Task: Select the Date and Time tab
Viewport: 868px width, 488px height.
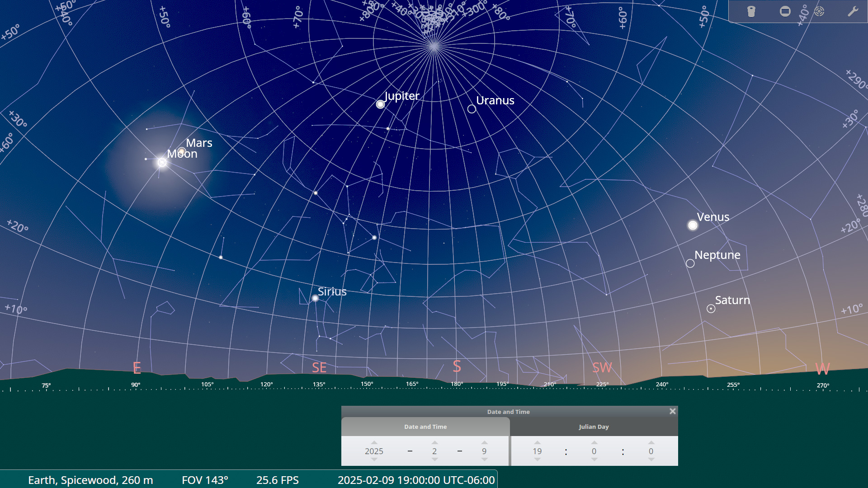Action: (x=425, y=427)
